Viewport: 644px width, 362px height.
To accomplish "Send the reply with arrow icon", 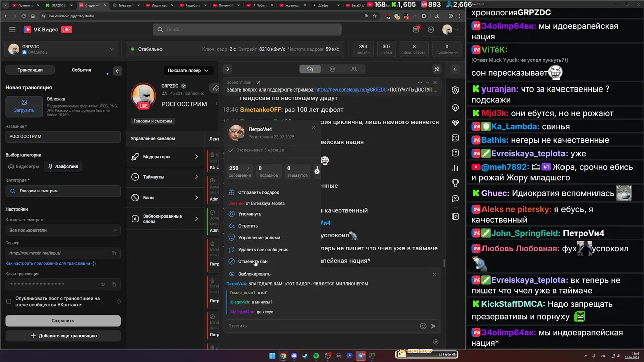I will pos(433,326).
